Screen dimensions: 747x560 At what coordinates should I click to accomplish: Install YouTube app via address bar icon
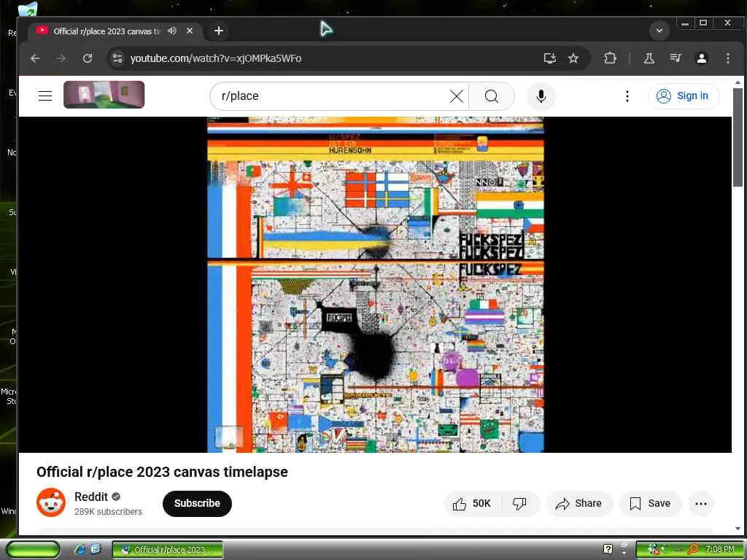click(550, 58)
